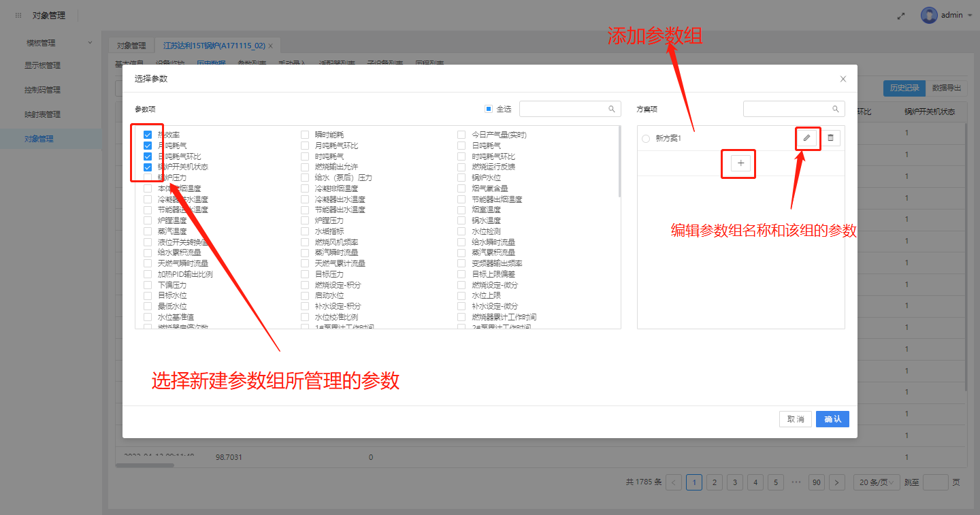Close the 选择参数 dialog with X icon
The width and height of the screenshot is (980, 515).
pos(843,79)
